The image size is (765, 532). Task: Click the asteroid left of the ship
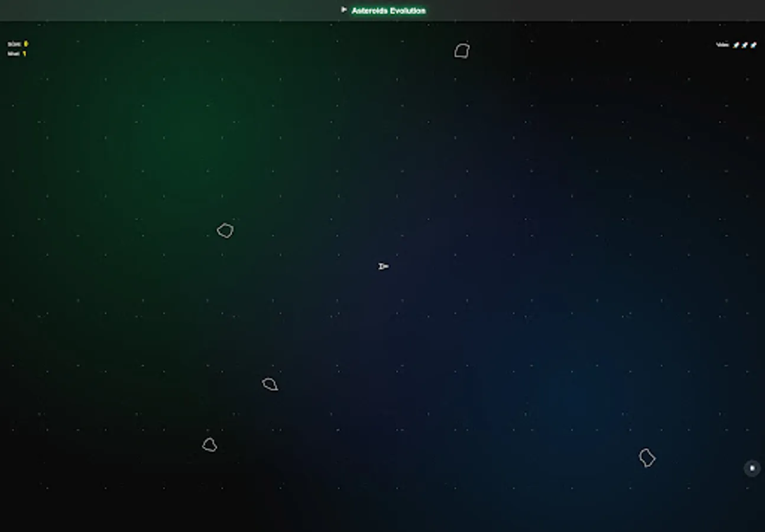(226, 231)
